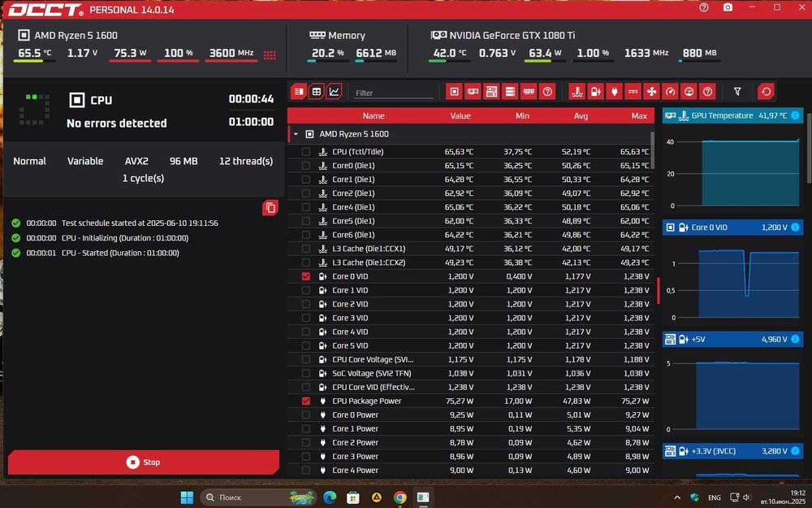The height and width of the screenshot is (508, 812).
Task: Collapse the AMD Ryzen 5 1600 sensor group
Action: [x=296, y=134]
